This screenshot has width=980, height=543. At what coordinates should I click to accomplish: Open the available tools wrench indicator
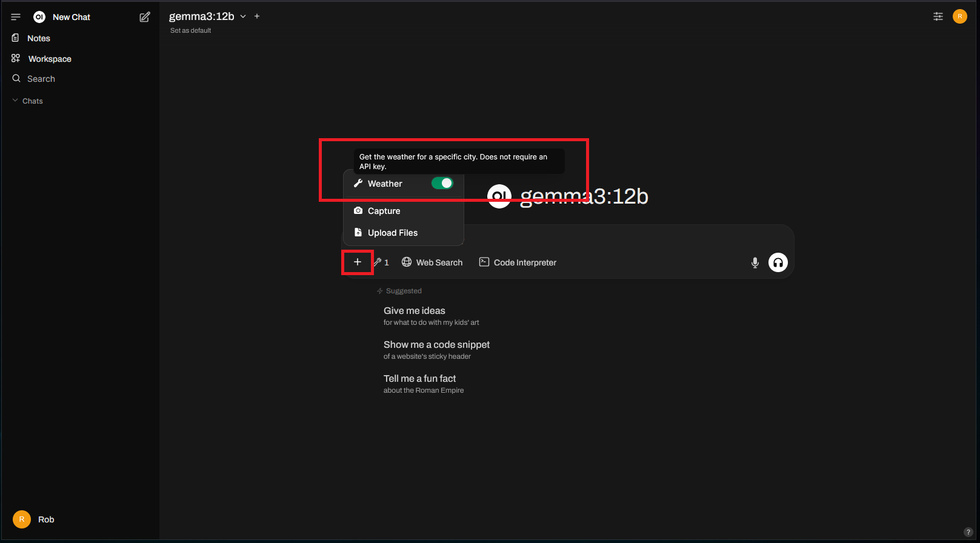tap(381, 262)
